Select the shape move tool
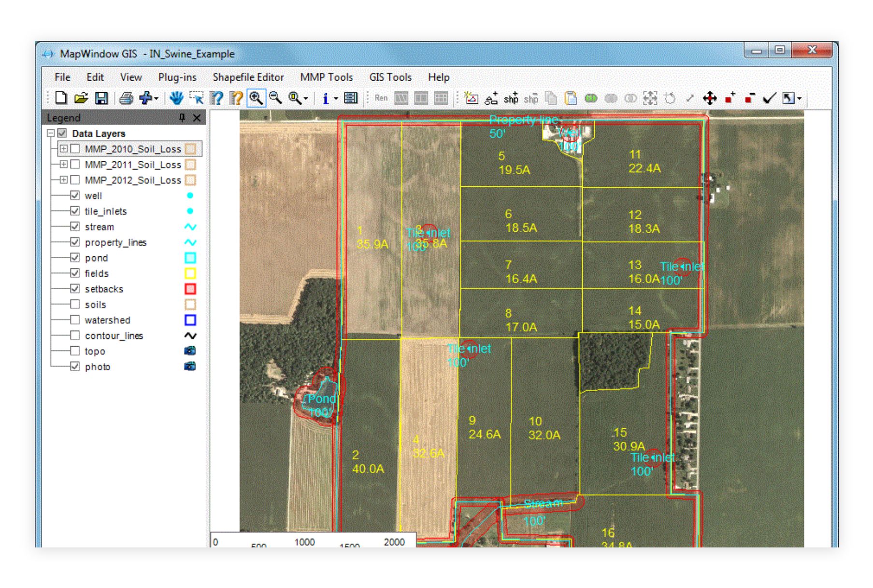Viewport: 873px width, 588px height. pyautogui.click(x=709, y=98)
